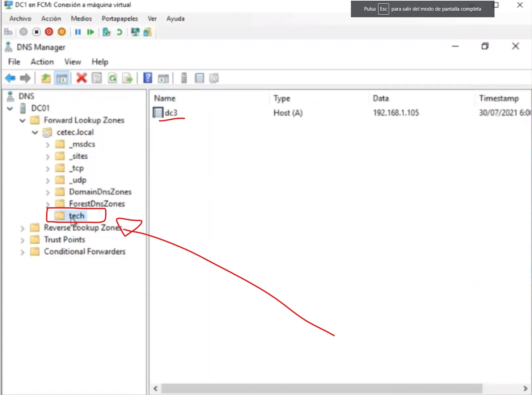Screen dimensions: 532x395
Task: Click the Export List toolbar icon
Action: (x=127, y=78)
